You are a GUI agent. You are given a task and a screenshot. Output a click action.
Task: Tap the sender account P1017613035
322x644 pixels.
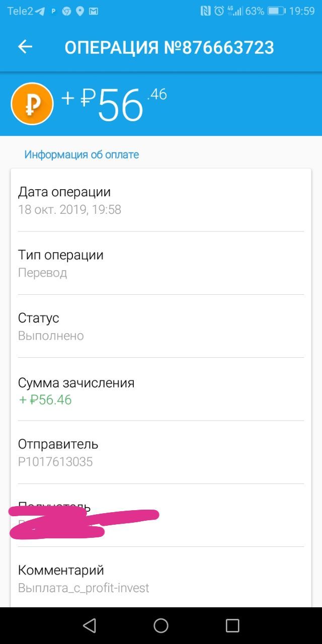(x=55, y=461)
